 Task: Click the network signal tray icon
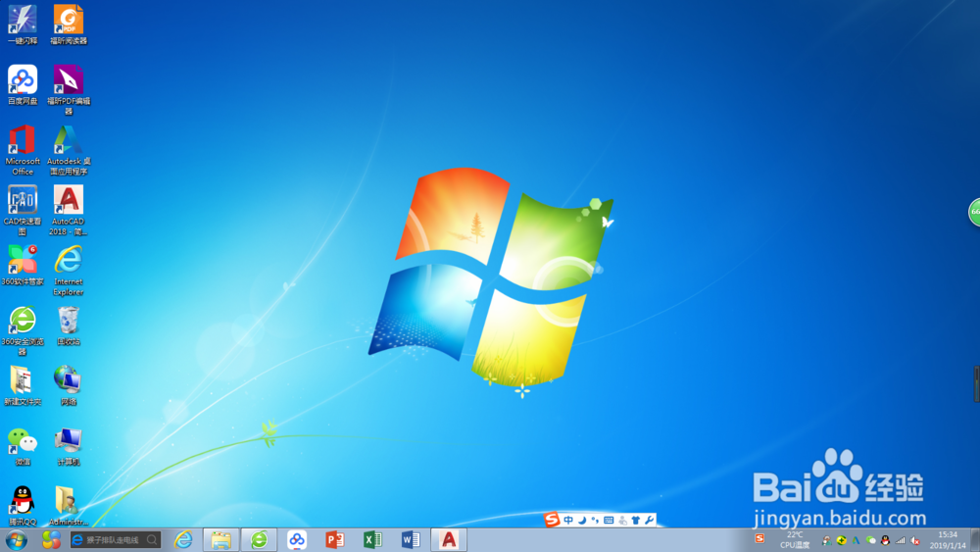point(900,540)
